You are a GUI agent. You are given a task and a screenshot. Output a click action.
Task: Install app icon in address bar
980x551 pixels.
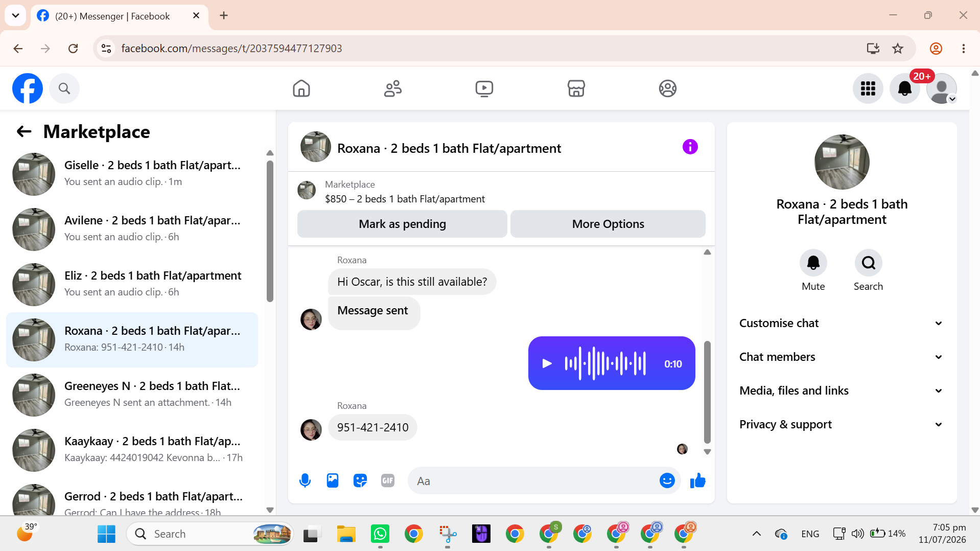pos(873,49)
